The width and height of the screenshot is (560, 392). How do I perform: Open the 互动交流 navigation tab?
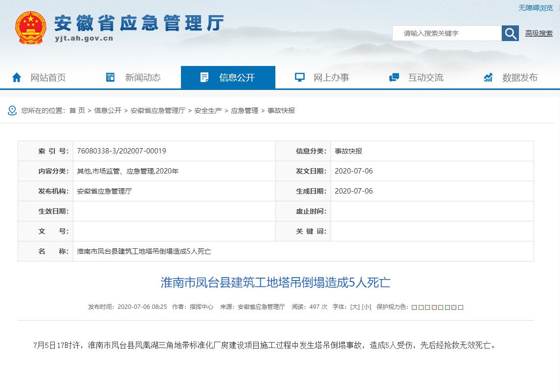click(426, 77)
